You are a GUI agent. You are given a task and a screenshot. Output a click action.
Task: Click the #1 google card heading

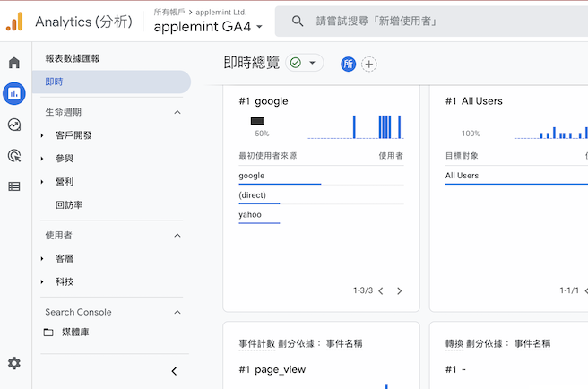click(264, 101)
